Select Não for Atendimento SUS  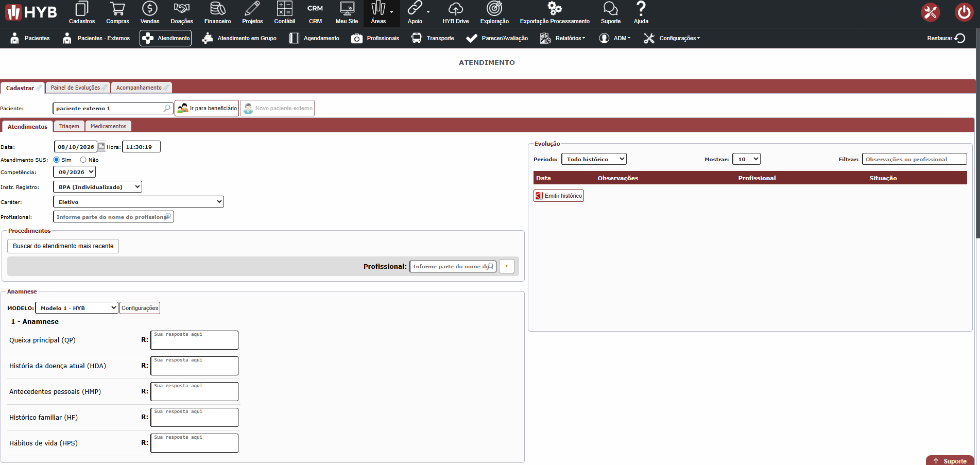pyautogui.click(x=83, y=160)
